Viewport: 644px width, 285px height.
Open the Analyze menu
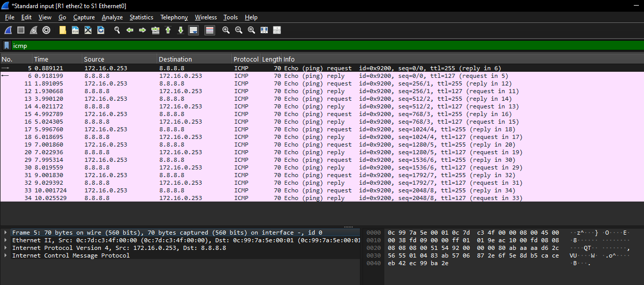click(x=112, y=17)
